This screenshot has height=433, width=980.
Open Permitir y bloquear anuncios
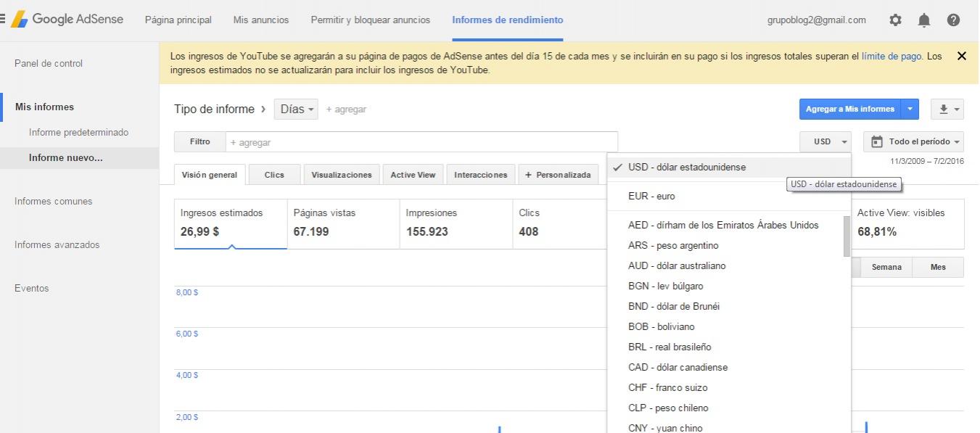pyautogui.click(x=370, y=20)
